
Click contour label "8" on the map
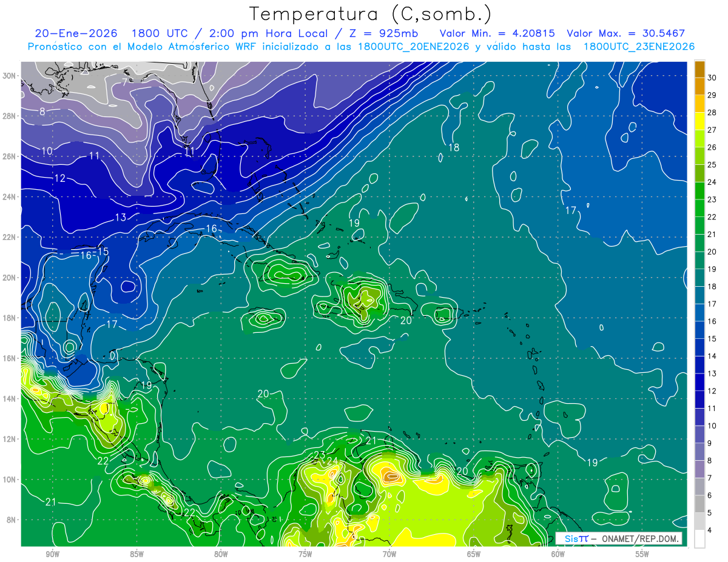pyautogui.click(x=42, y=112)
